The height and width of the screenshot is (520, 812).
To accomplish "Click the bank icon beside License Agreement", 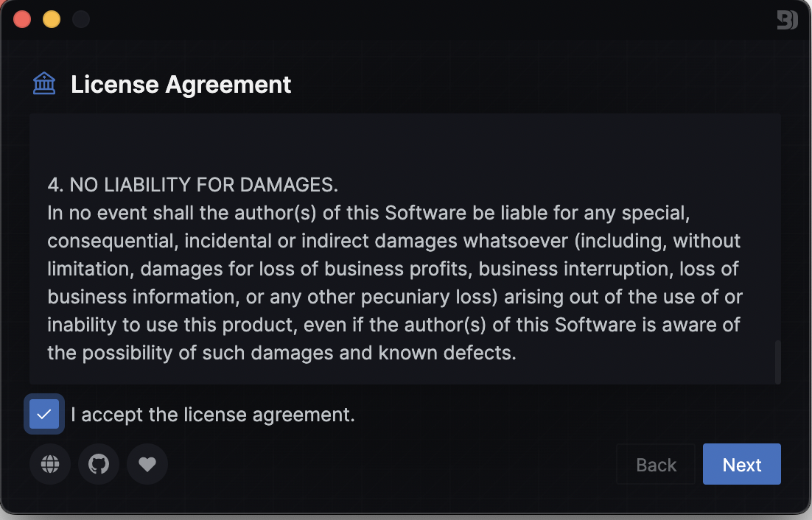I will pos(44,84).
